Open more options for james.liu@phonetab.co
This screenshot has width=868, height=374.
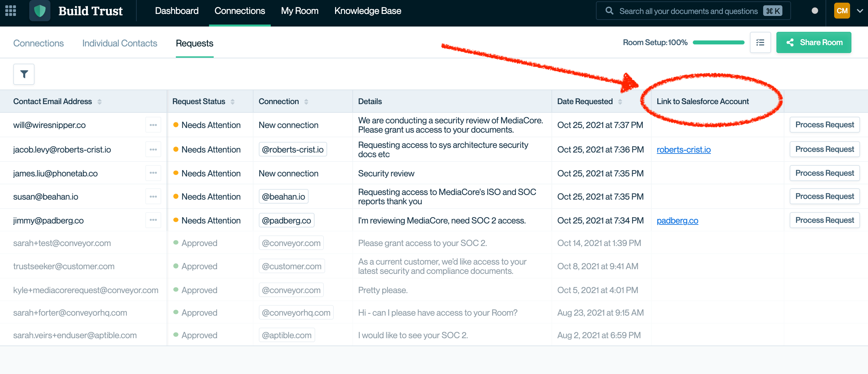click(x=153, y=173)
